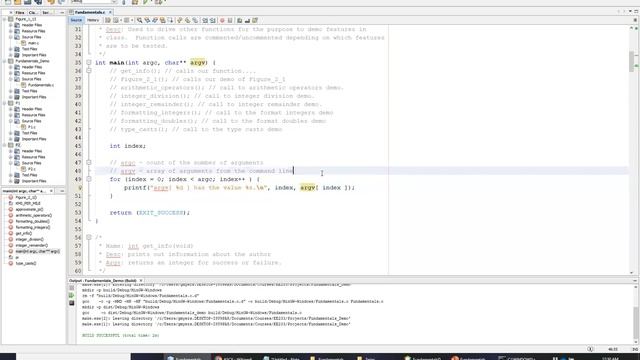Click the Shift Line Left icon
This screenshot has width=640, height=360.
click(205, 20)
